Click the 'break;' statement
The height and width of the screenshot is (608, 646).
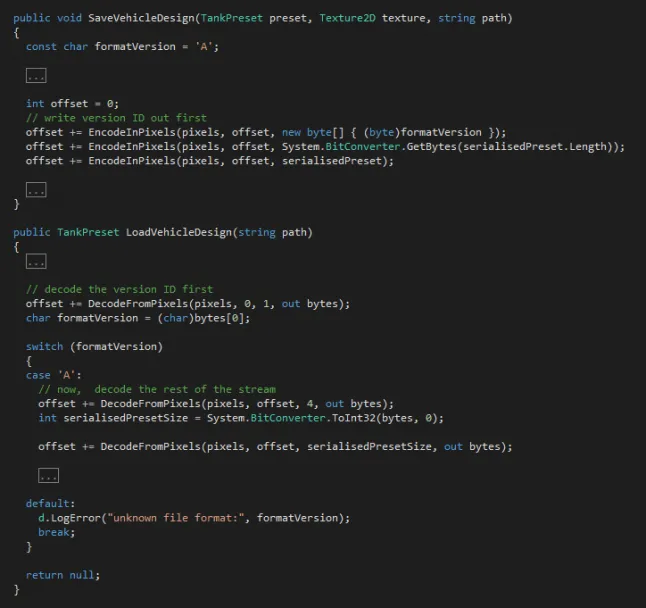(x=57, y=532)
